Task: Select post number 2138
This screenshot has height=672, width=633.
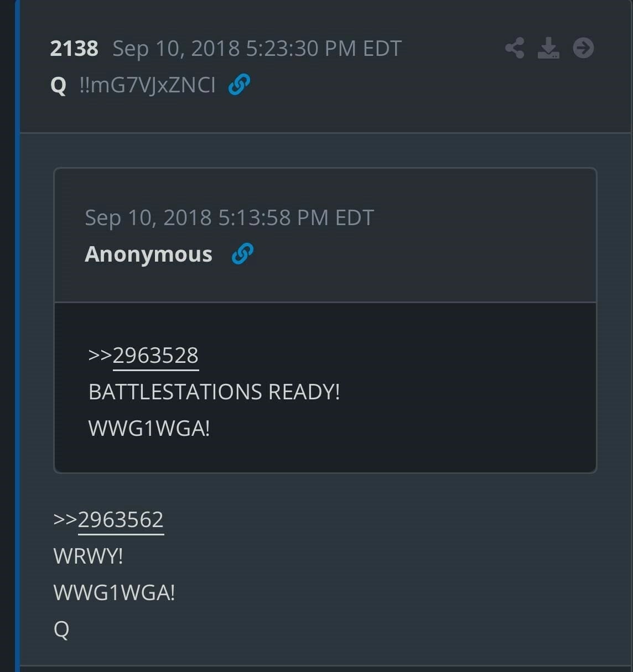Action: (x=74, y=49)
